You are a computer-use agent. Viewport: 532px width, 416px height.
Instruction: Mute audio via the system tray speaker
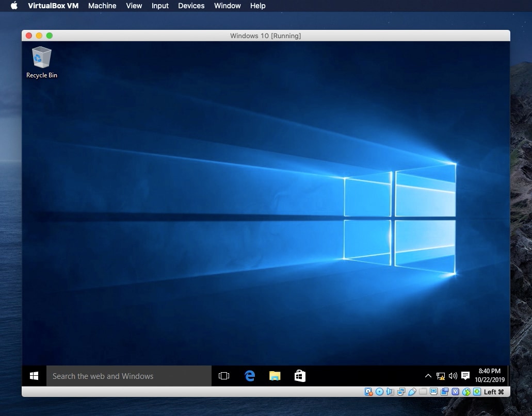click(x=453, y=376)
